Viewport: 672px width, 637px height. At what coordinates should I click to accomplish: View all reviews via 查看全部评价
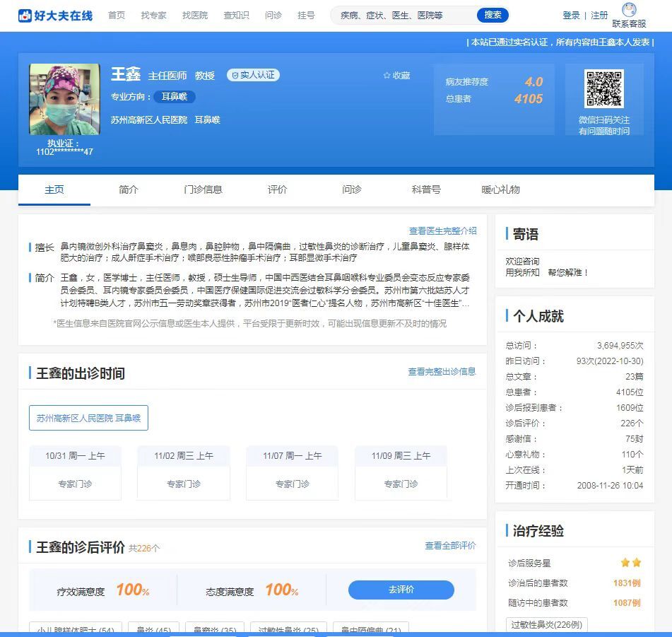[450, 546]
